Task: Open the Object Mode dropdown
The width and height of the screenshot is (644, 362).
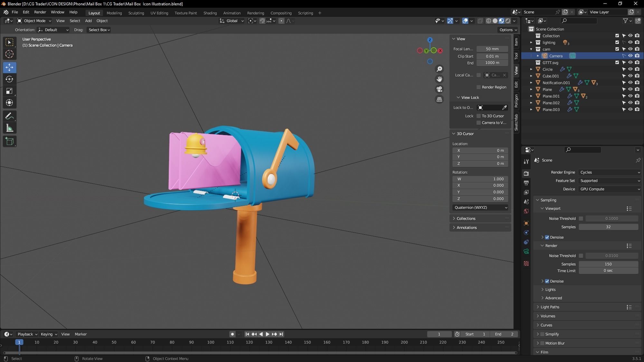Action: click(x=34, y=21)
